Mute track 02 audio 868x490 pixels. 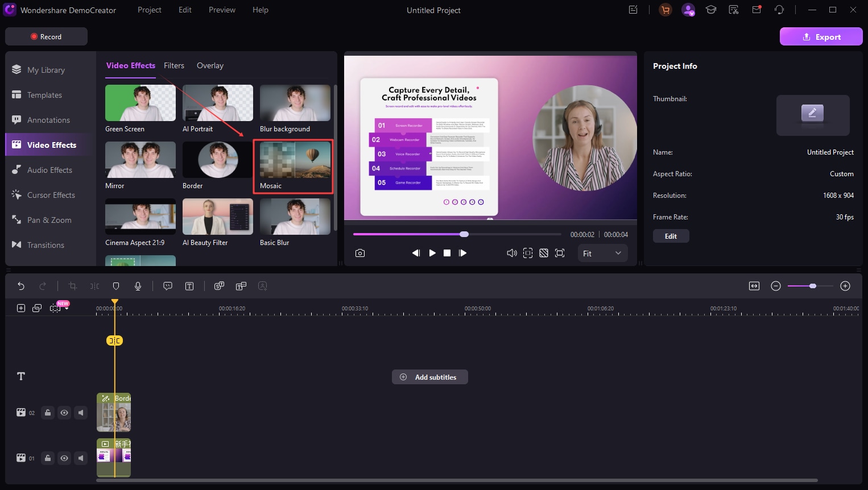(81, 413)
